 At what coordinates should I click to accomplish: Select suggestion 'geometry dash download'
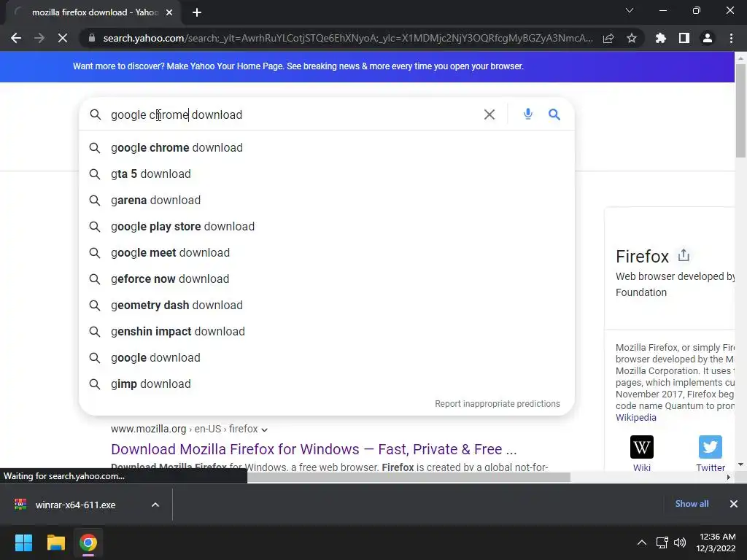[326, 305]
